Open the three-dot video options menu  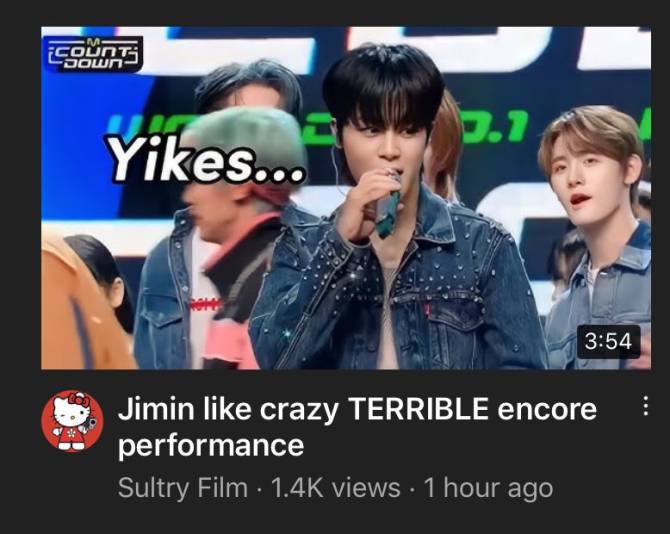click(x=646, y=406)
